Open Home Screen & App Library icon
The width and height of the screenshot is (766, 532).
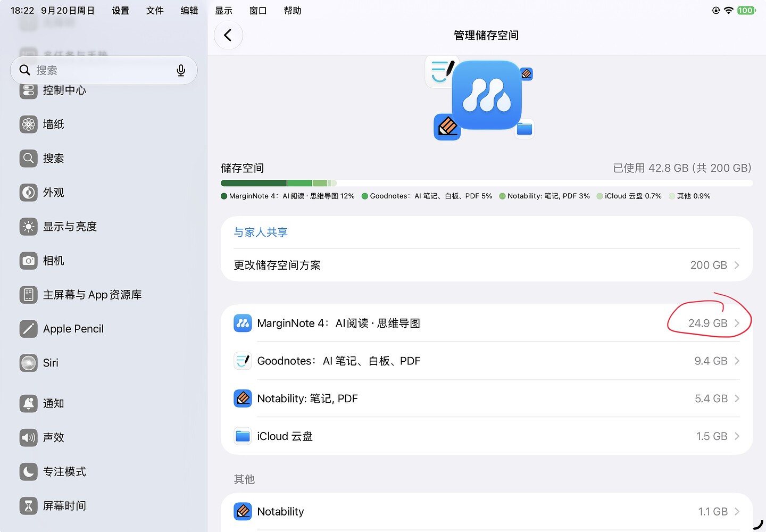29,295
